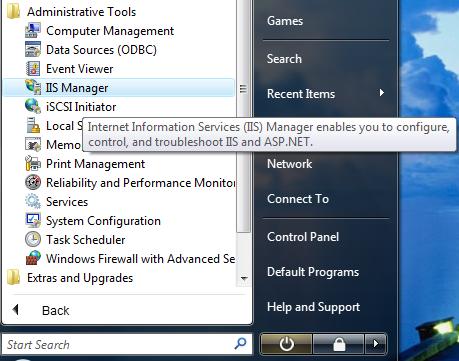The height and width of the screenshot is (361, 459).
Task: Open the Administrative Tools folder icon
Action: pyautogui.click(x=14, y=12)
